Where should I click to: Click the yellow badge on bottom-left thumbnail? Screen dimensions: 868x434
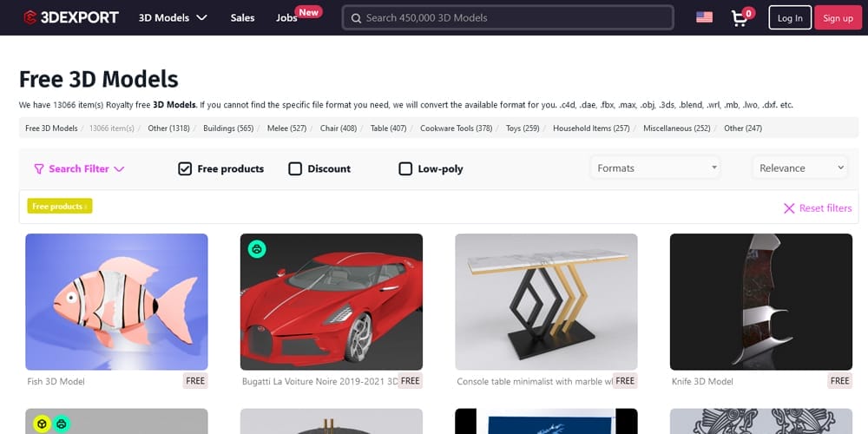coord(41,424)
